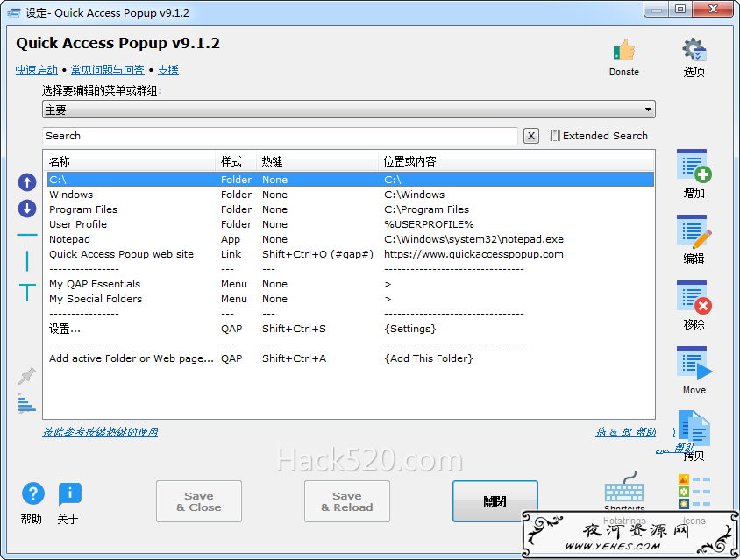740x560 pixels.
Task: Click the Save & Reload button
Action: click(347, 501)
